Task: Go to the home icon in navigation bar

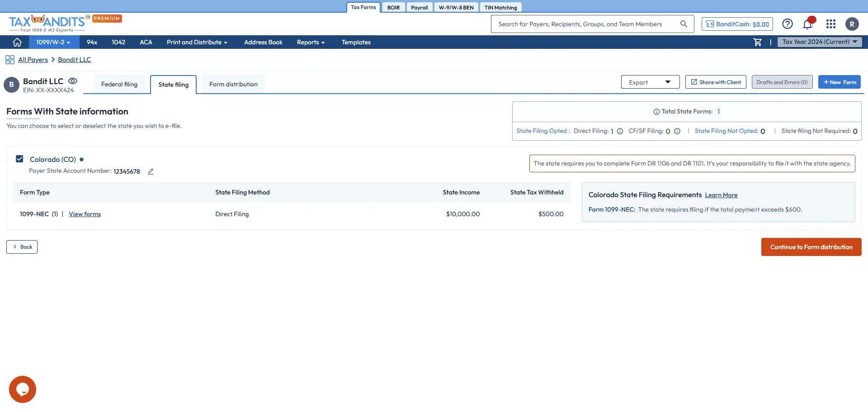Action: click(17, 42)
